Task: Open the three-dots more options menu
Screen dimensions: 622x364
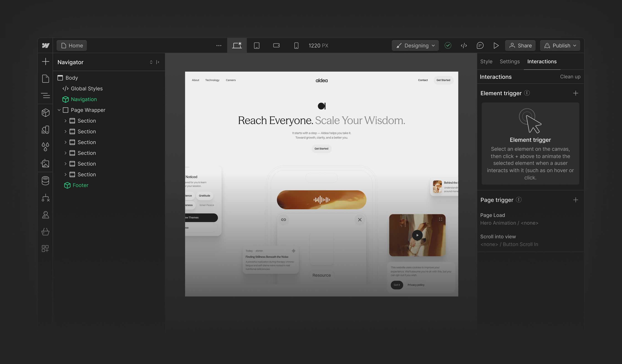Action: click(219, 46)
